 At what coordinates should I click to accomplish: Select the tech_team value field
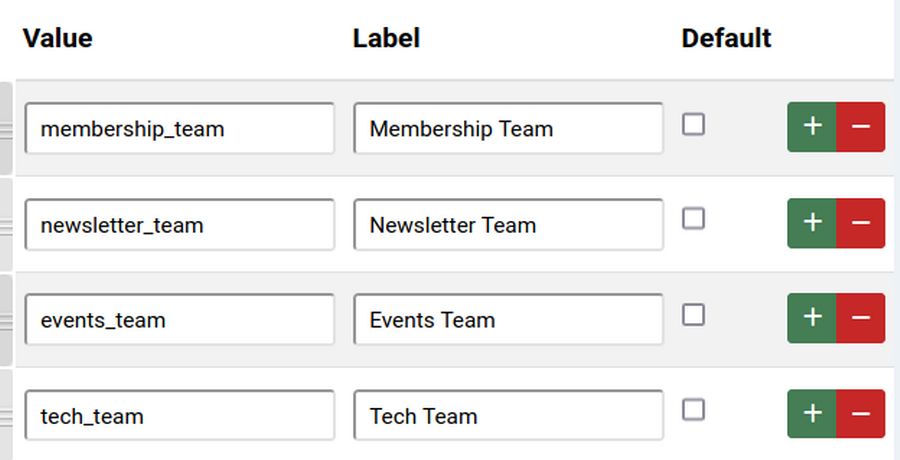coord(180,416)
